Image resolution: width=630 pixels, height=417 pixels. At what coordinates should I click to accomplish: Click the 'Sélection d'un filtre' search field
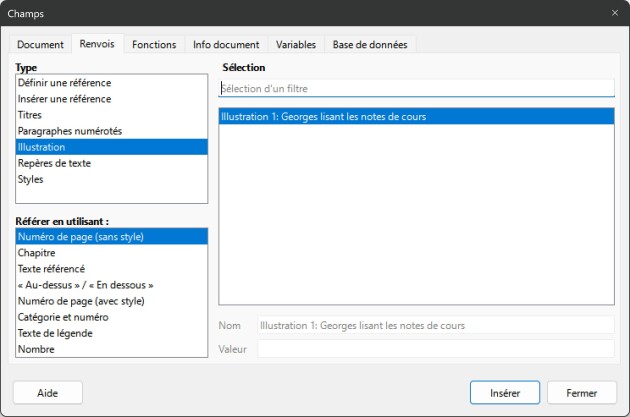416,88
